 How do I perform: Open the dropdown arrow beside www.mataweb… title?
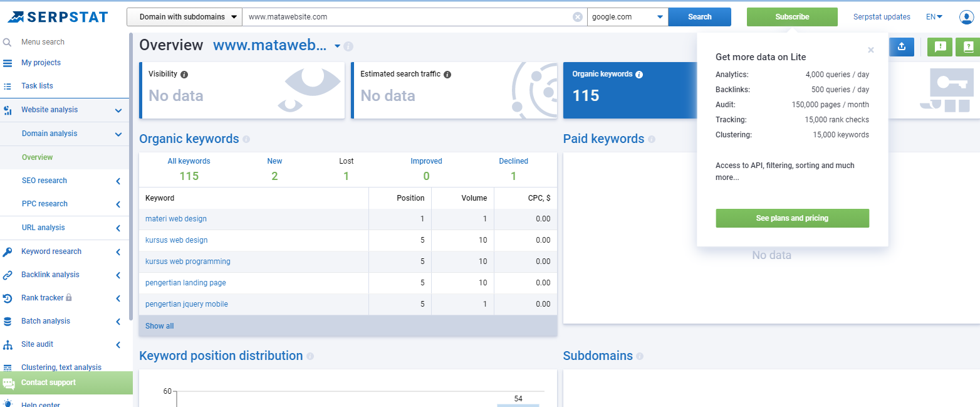coord(337,46)
